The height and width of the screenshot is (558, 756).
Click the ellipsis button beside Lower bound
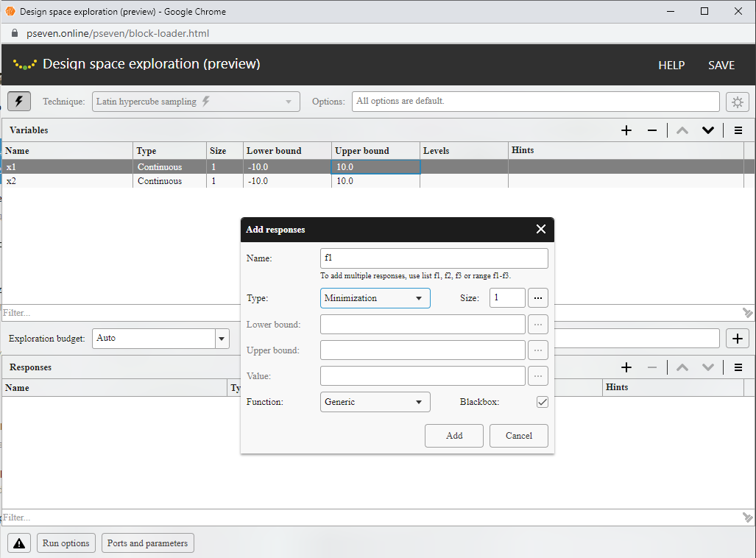pos(538,325)
